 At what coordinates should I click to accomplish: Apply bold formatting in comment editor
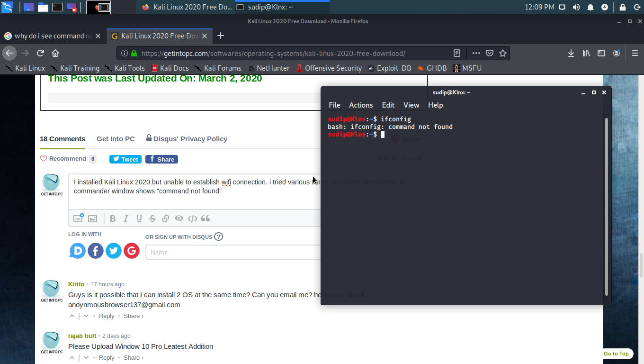point(113,218)
